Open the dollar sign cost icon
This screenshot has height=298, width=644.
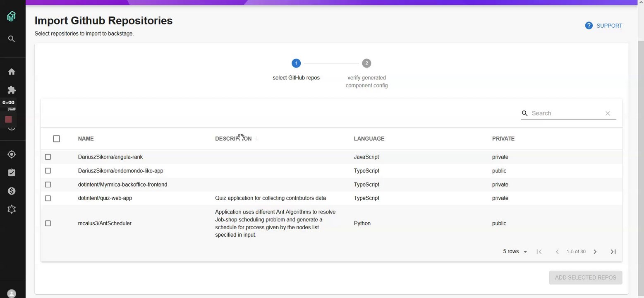(12, 191)
